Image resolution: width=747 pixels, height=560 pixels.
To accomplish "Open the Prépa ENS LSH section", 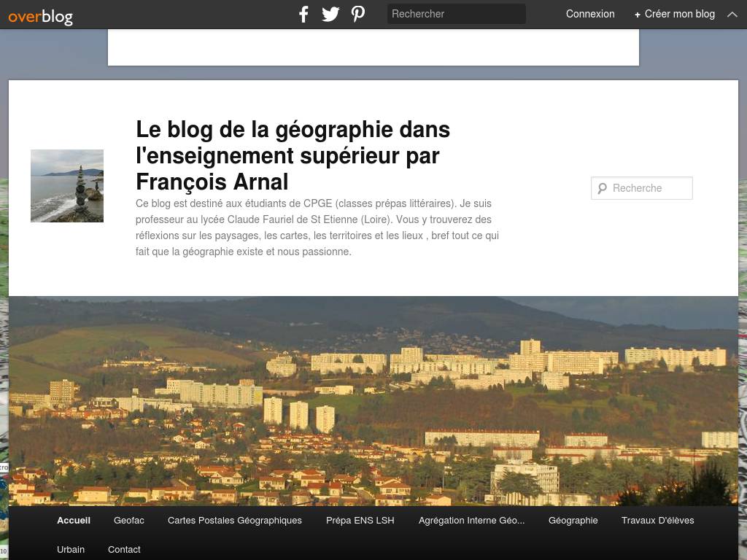I will tap(360, 521).
